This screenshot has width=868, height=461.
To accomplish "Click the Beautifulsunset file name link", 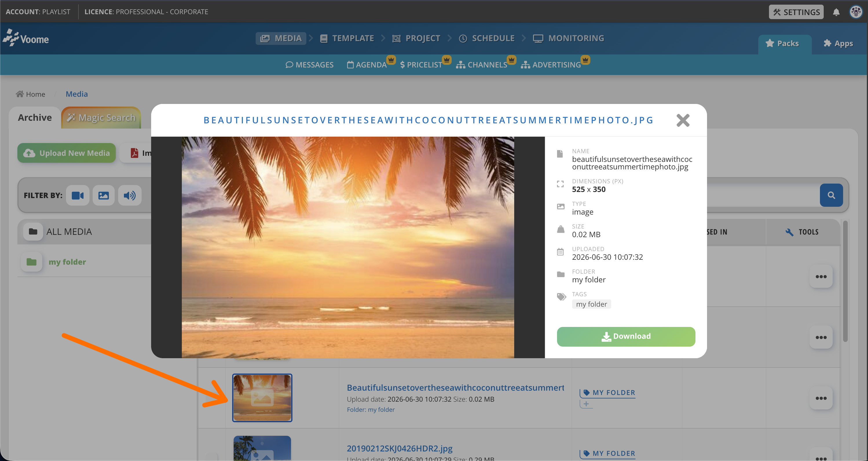I will (x=455, y=387).
